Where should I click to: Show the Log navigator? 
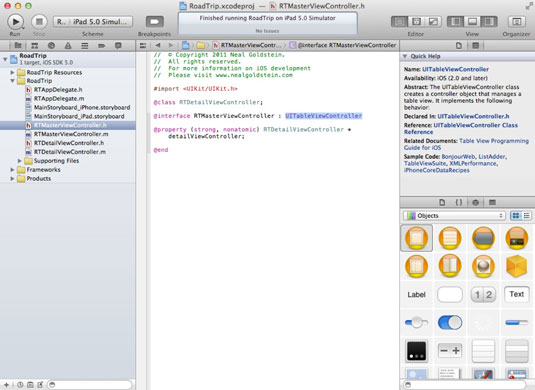(118, 45)
